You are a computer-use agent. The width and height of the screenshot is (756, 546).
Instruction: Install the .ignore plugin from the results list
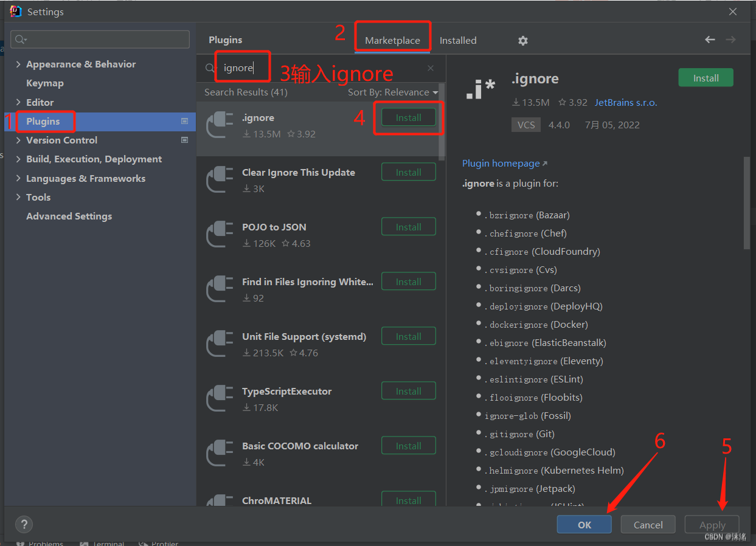click(409, 117)
